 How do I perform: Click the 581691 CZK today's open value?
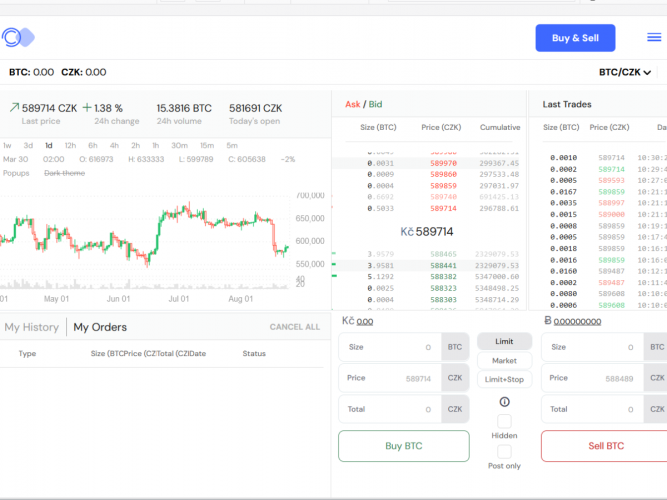[x=255, y=108]
